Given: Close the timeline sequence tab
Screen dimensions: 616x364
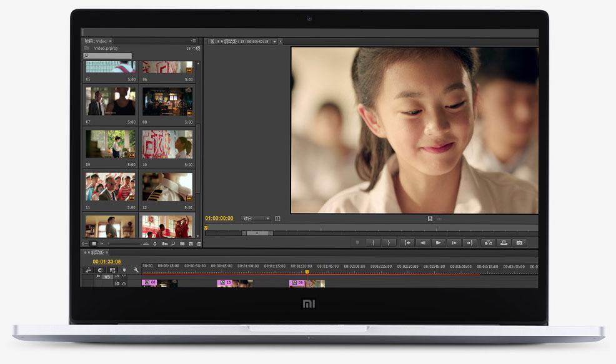Looking at the screenshot, I should (x=107, y=252).
